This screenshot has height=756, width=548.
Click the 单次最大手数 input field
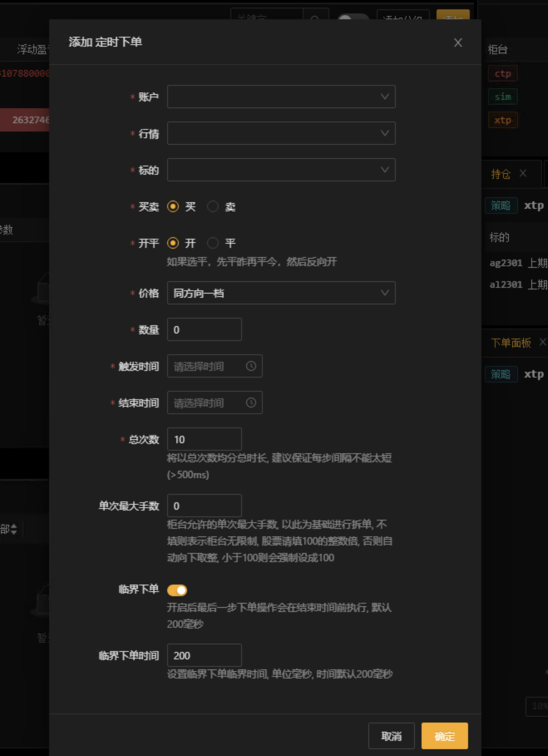(204, 506)
